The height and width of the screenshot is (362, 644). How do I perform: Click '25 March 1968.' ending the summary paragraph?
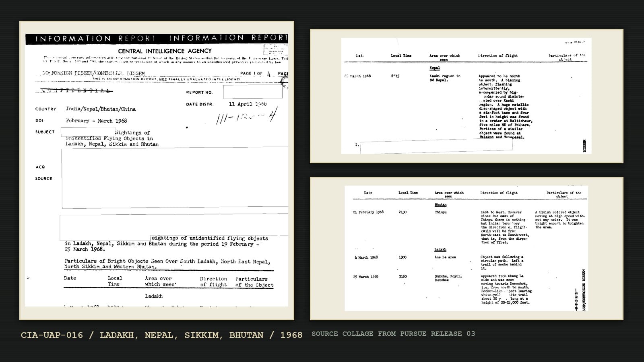point(85,249)
